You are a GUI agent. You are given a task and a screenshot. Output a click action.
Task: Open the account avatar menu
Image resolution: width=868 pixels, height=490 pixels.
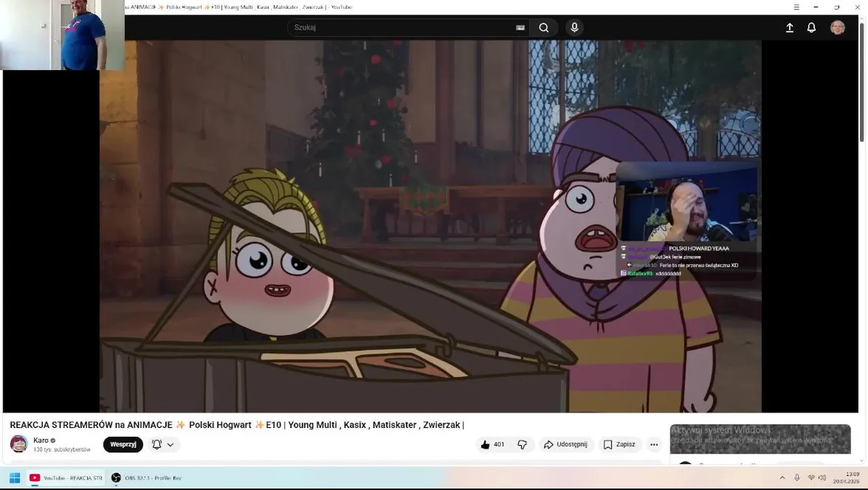pyautogui.click(x=838, y=28)
